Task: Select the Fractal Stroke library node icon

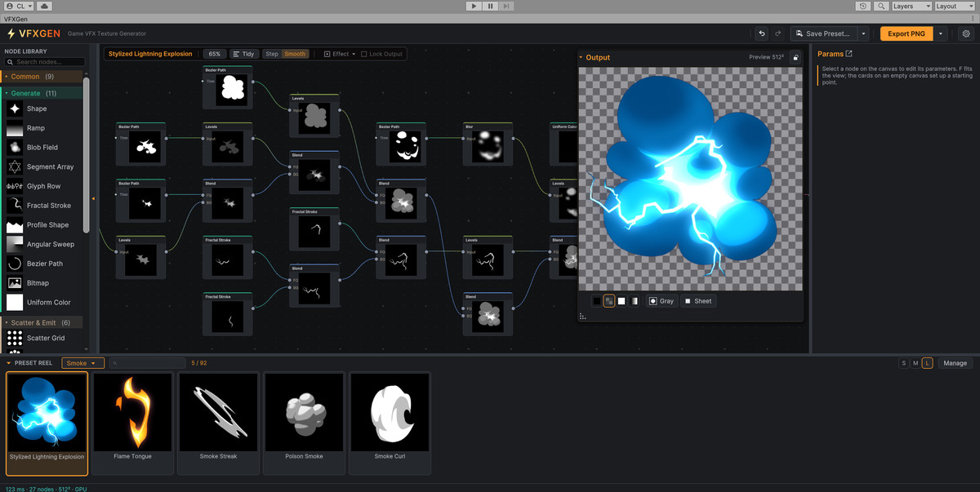Action: [15, 206]
